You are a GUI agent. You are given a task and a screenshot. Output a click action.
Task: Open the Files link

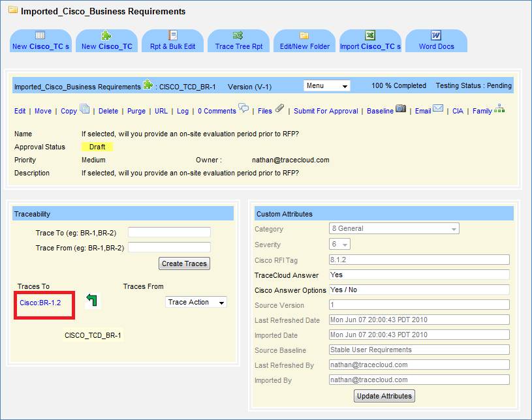pyautogui.click(x=265, y=111)
